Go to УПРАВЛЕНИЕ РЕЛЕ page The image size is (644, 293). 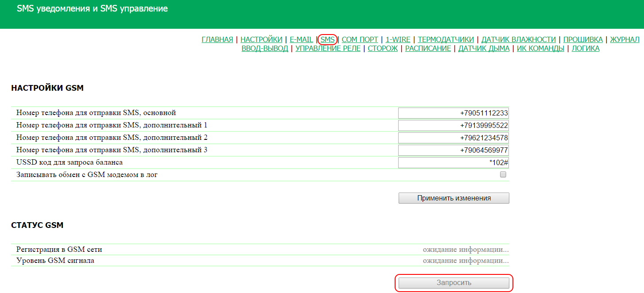328,49
